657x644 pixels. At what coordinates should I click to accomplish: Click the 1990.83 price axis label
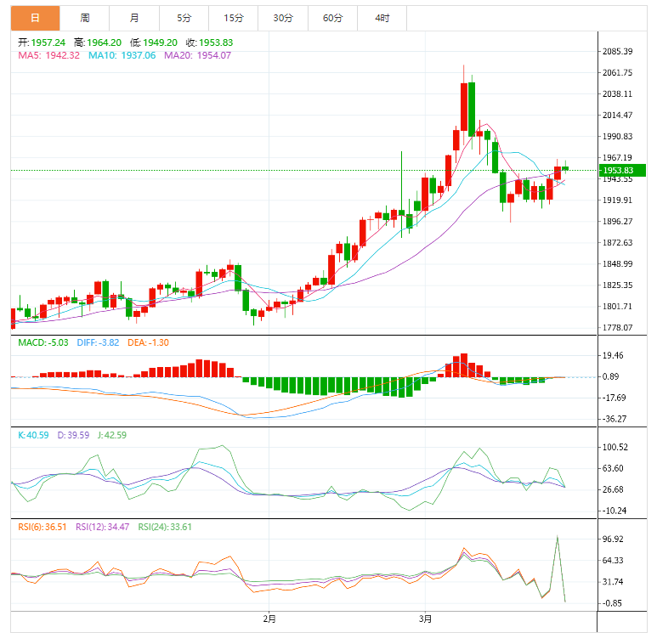618,137
